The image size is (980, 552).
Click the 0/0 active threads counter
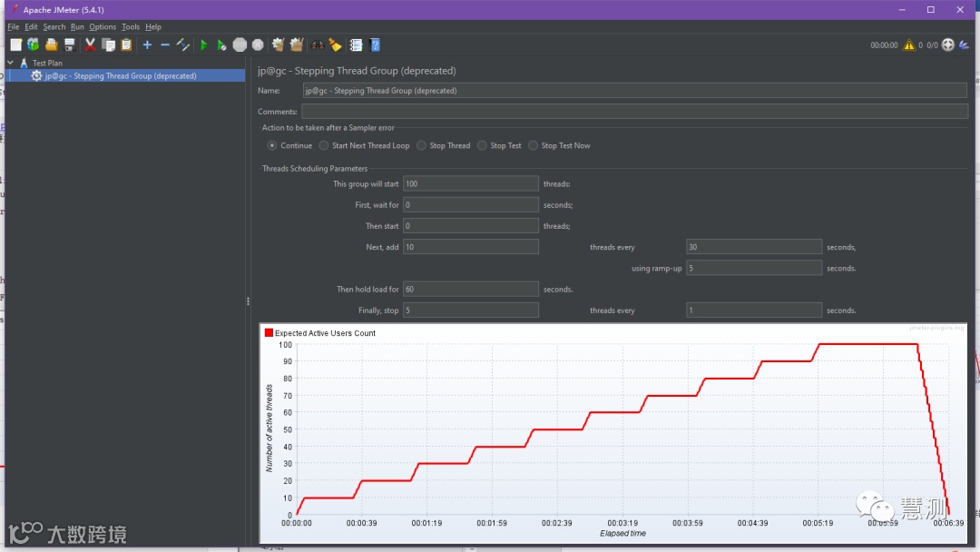tap(932, 45)
